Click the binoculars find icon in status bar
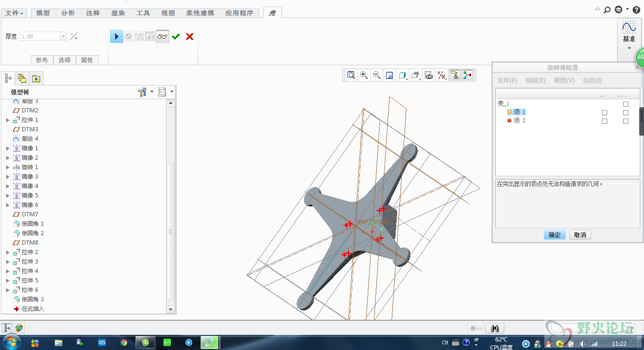The image size is (644, 350). click(495, 328)
